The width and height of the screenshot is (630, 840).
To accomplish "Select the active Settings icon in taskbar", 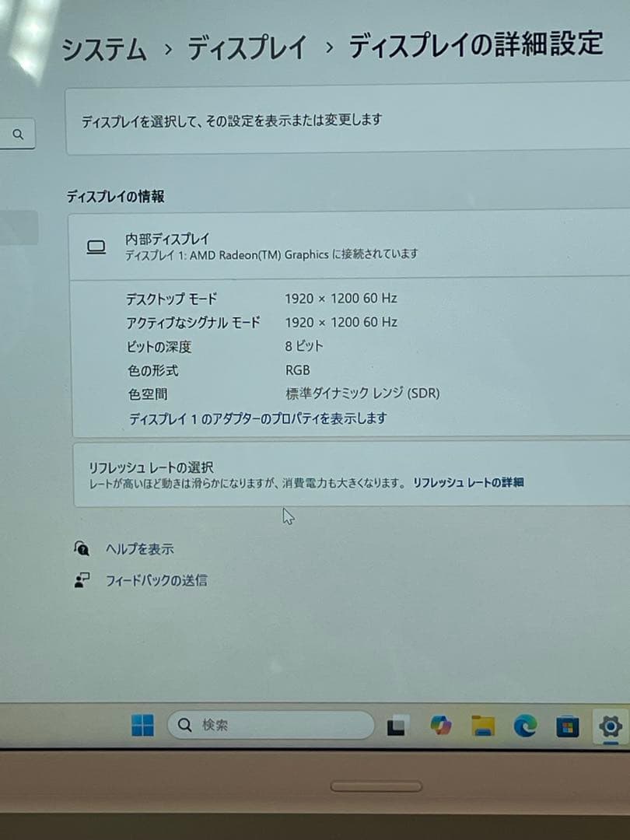I will click(610, 724).
